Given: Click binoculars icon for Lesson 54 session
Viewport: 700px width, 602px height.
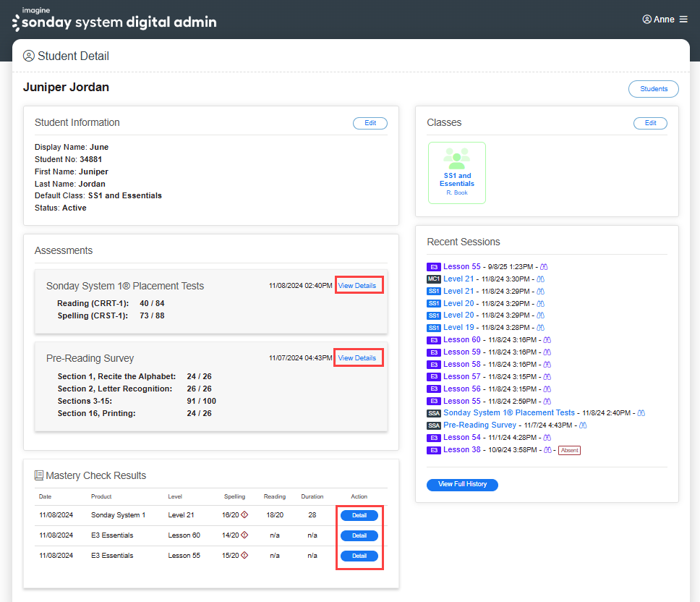Looking at the screenshot, I should tap(547, 437).
